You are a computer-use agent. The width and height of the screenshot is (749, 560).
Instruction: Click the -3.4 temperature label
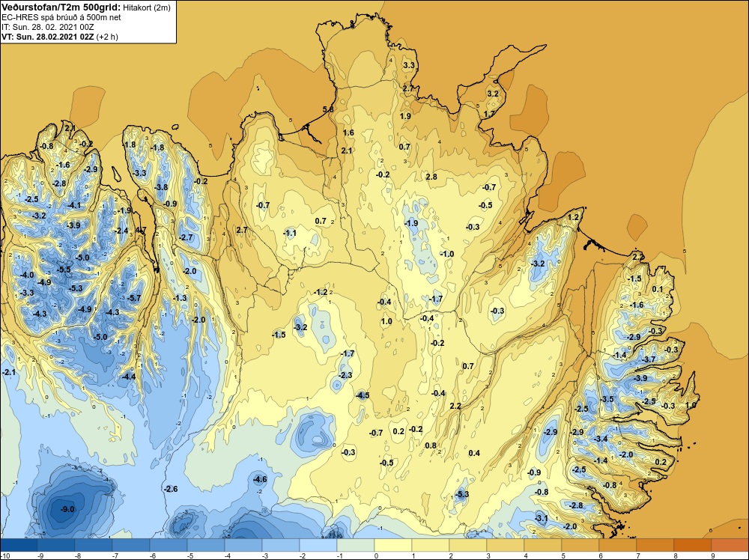click(x=601, y=439)
